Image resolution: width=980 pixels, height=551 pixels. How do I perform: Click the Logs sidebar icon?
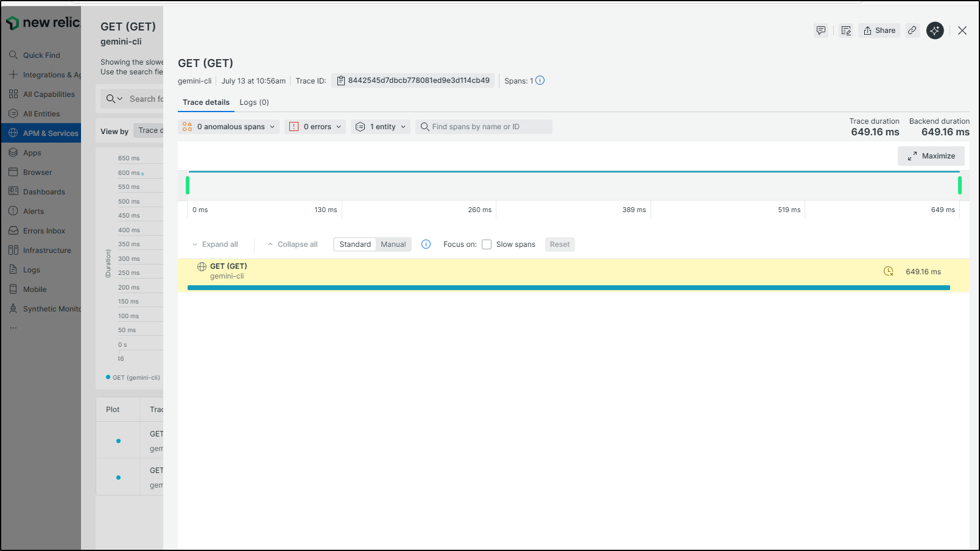pos(13,269)
